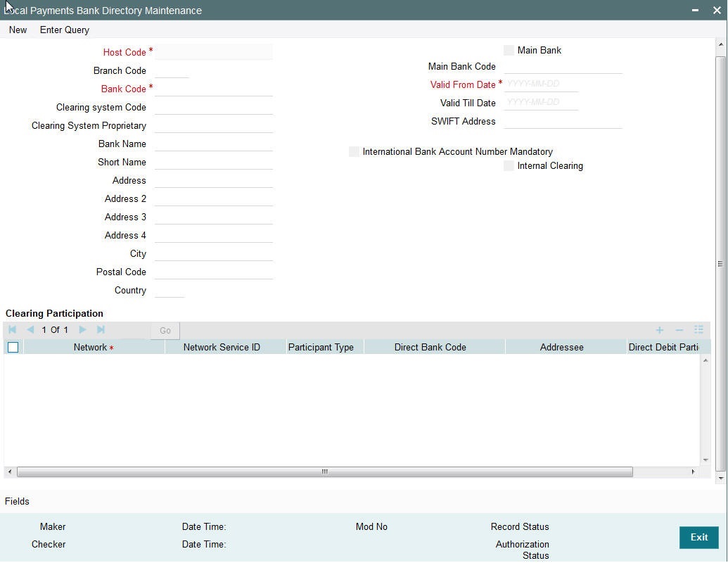Click the main window vertical scrollbar thumb
The image size is (728, 563).
coord(720,264)
